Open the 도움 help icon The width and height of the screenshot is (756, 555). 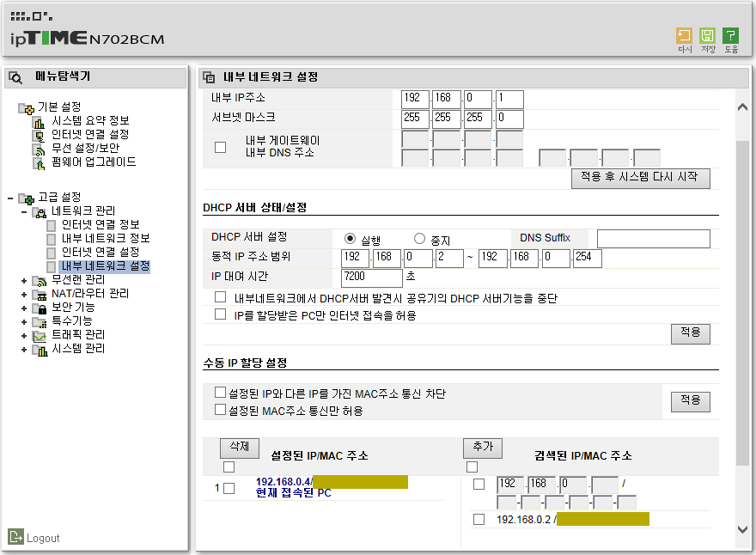point(730,36)
